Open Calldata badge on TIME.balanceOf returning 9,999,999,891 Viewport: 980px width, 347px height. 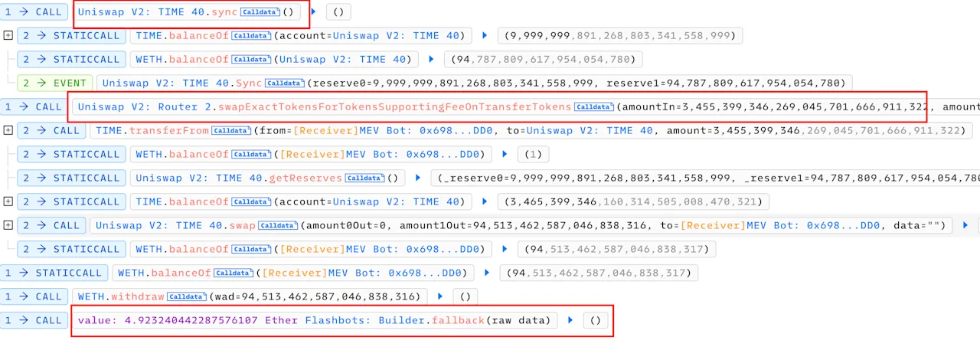point(251,36)
